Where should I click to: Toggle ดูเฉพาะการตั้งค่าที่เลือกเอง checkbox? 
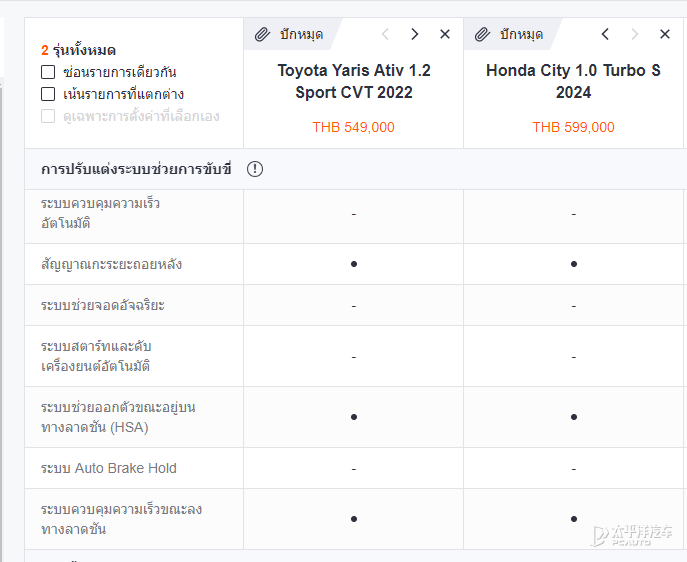[x=48, y=116]
